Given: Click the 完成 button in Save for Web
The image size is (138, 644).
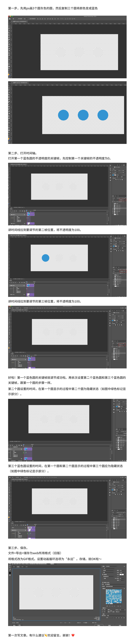Looking at the screenshot, I should pos(120,625).
